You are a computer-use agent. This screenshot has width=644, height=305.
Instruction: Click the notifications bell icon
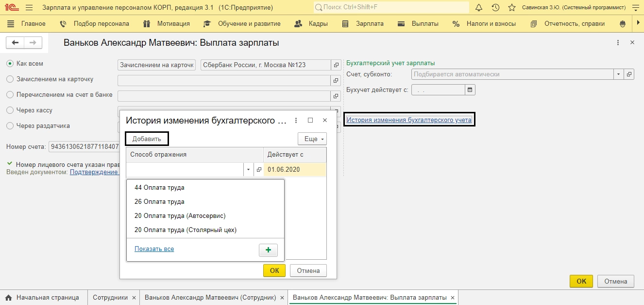click(x=479, y=8)
